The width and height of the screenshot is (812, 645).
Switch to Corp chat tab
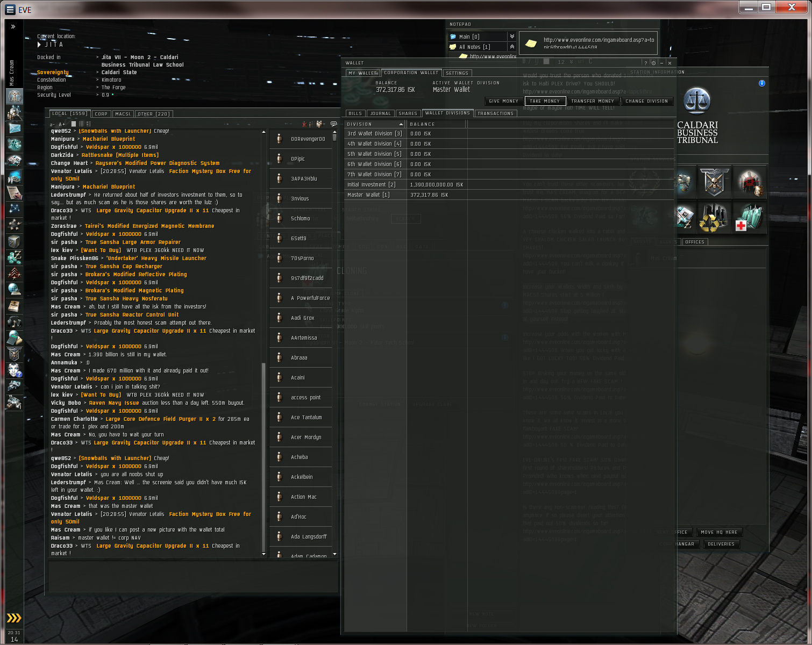[101, 114]
